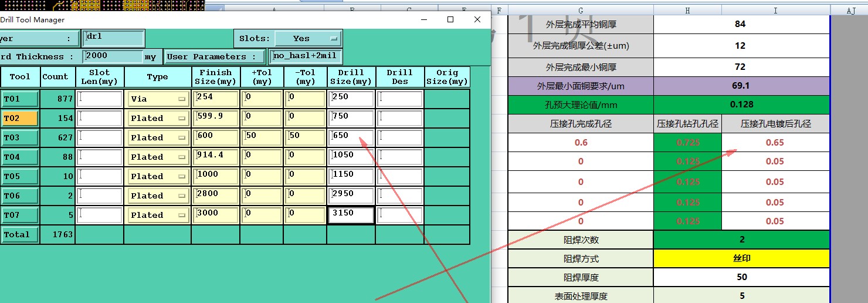This screenshot has width=868, height=303.
Task: Open Type dropdown in T06 row
Action: (x=158, y=196)
